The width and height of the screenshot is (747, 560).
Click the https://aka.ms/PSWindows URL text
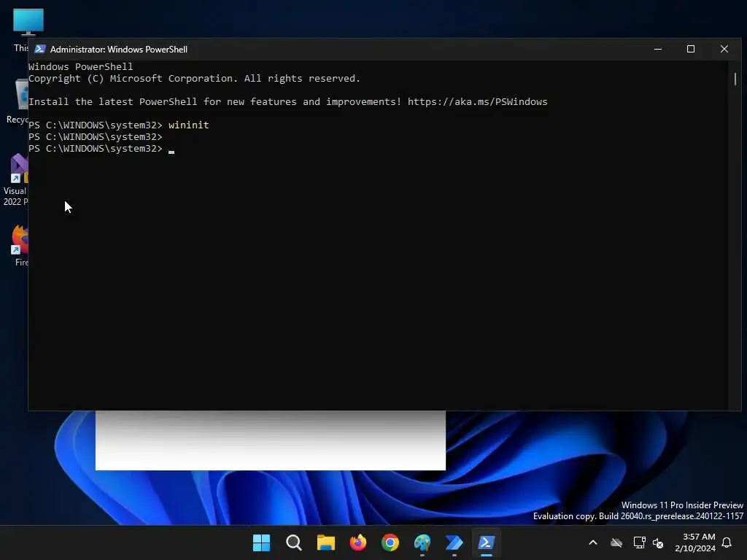[477, 101]
